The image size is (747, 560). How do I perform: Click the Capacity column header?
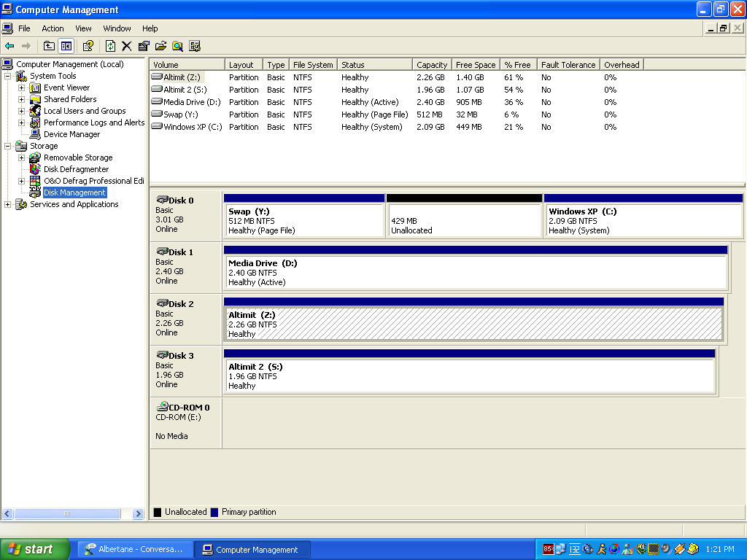point(432,65)
